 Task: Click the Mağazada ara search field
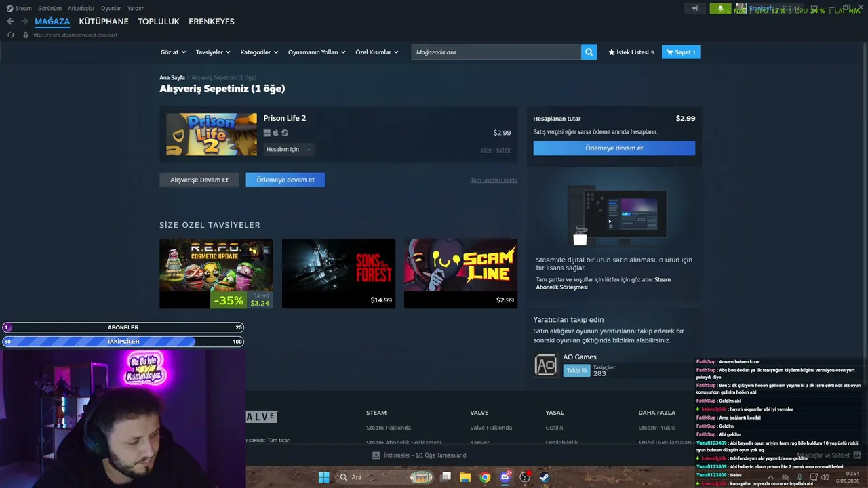coord(496,52)
